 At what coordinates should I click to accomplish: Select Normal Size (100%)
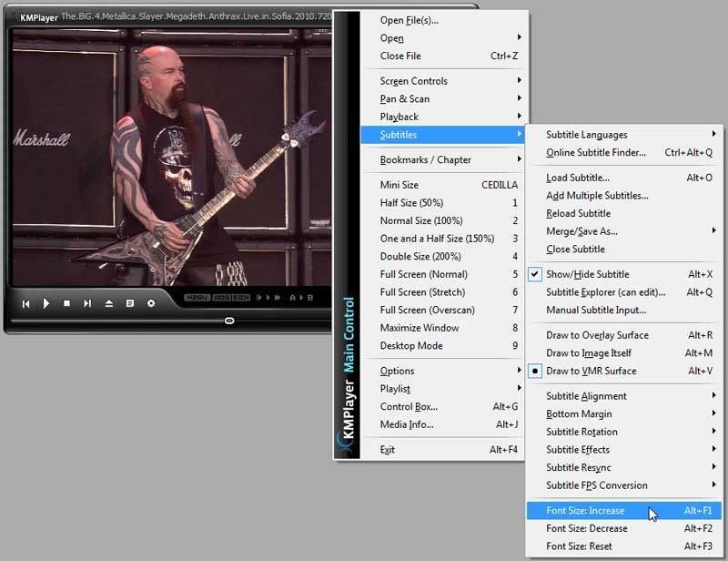tap(443, 220)
